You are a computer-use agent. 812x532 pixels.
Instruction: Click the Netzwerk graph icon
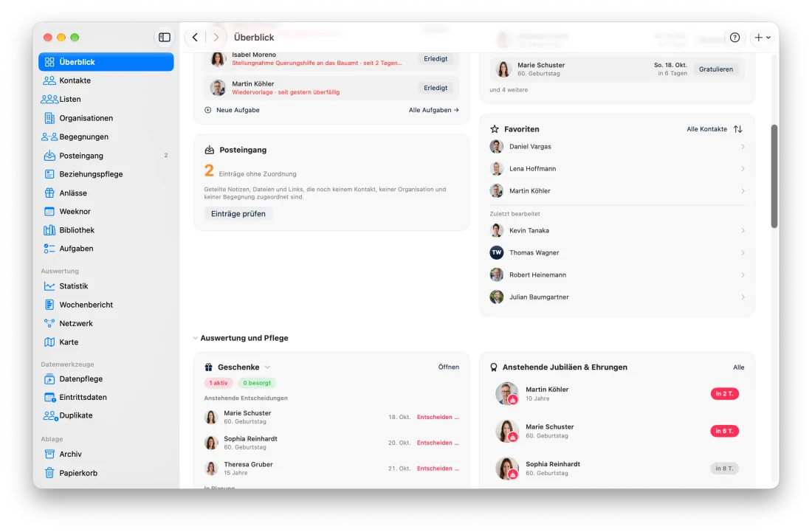click(49, 323)
